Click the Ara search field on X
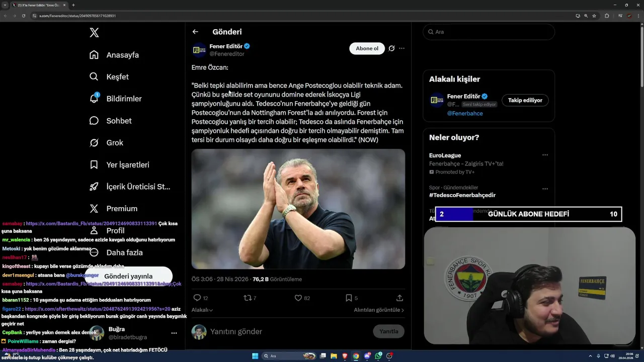This screenshot has height=362, width=644. (x=489, y=32)
